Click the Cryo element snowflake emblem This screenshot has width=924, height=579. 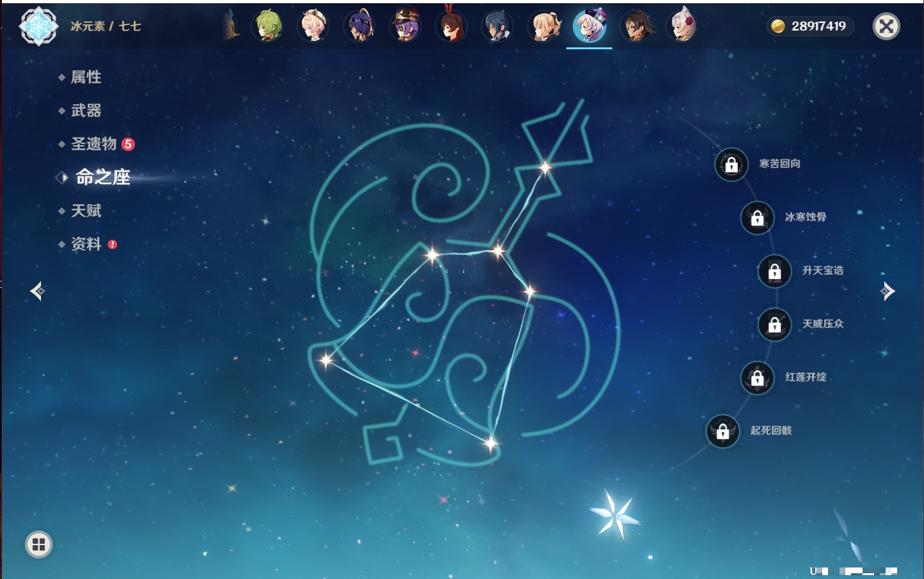(38, 26)
